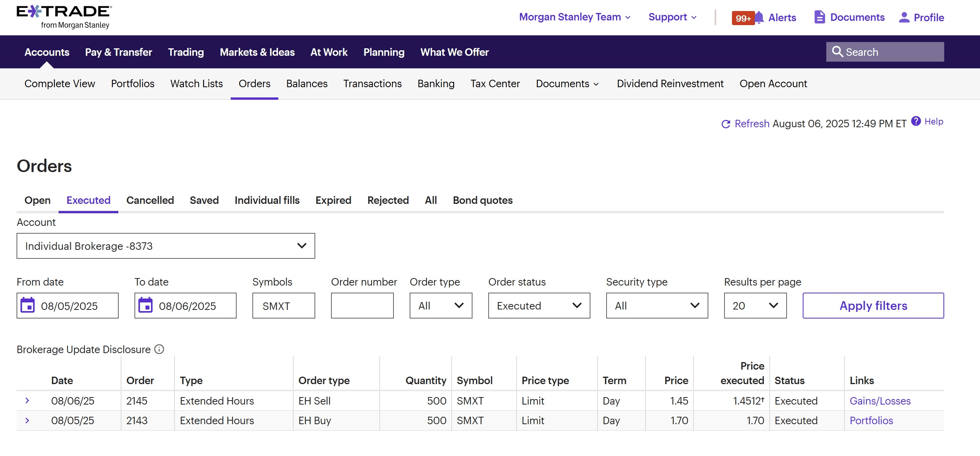Open To date calendar icon
980x456 pixels.
point(145,306)
